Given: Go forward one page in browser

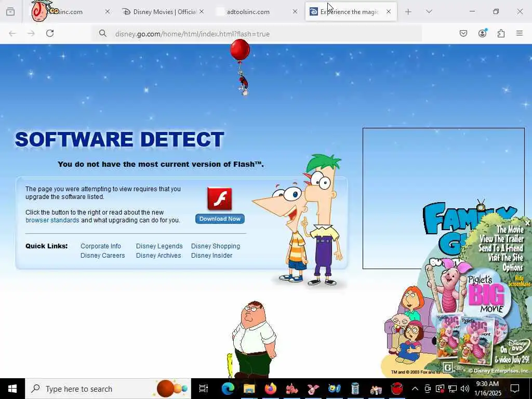Looking at the screenshot, I should tap(31, 33).
